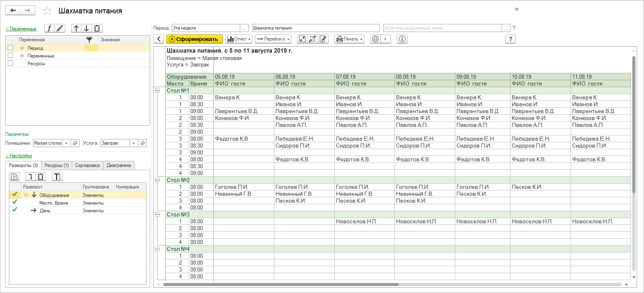Select the Место, Время pivot row
Viewport: 644px width, 293px height.
(78, 203)
